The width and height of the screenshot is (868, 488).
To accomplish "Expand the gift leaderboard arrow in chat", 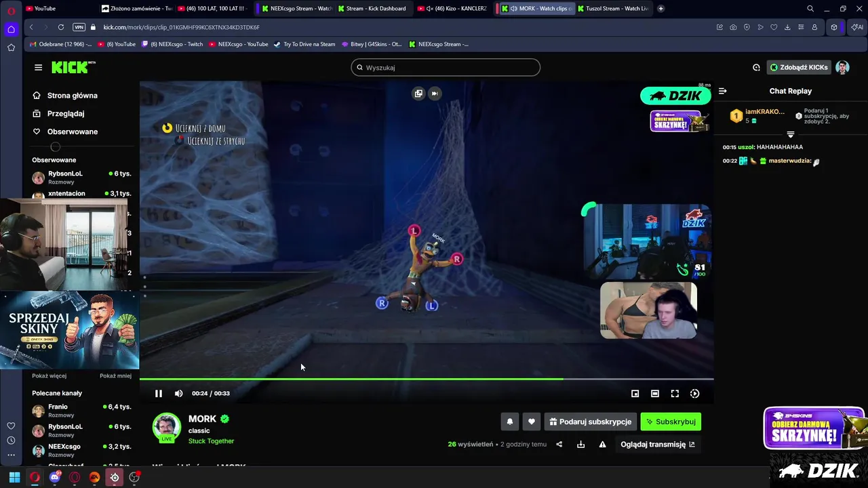I will tap(790, 134).
